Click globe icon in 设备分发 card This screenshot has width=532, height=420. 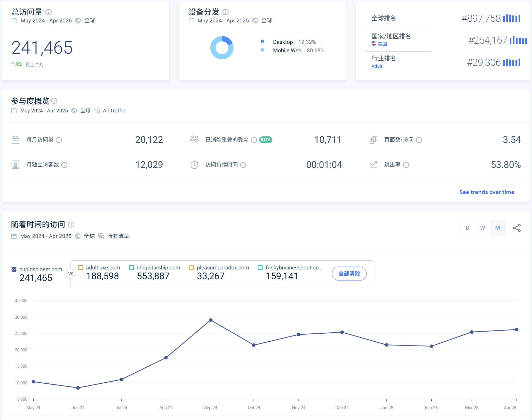255,21
